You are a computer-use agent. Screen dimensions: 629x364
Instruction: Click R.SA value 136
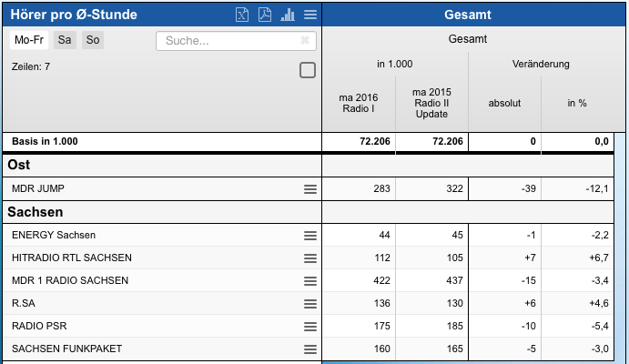click(382, 303)
